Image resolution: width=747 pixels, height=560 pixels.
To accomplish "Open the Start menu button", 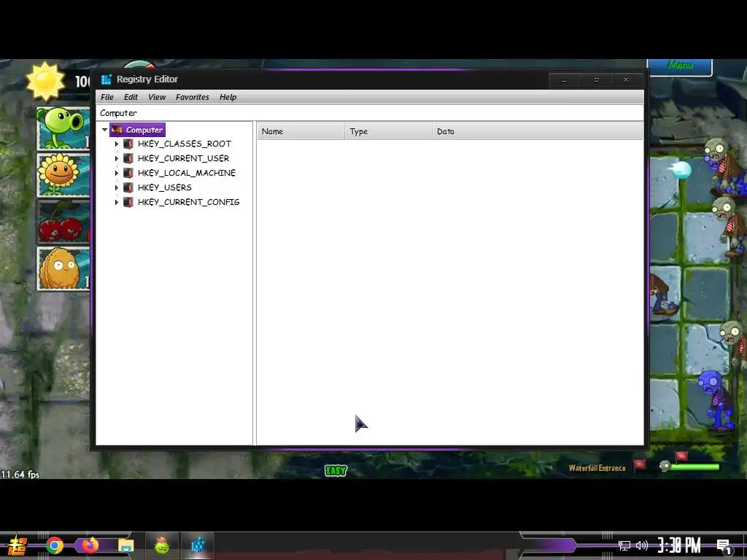I will (17, 545).
